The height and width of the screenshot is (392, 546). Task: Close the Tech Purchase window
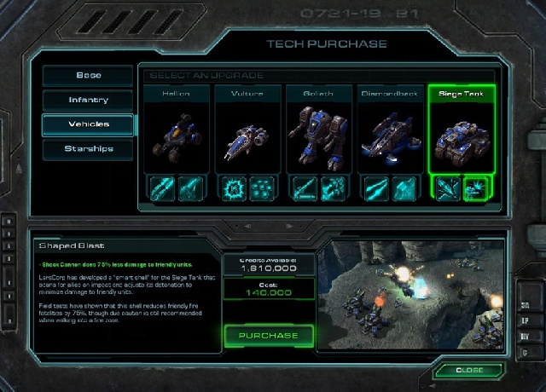469,370
